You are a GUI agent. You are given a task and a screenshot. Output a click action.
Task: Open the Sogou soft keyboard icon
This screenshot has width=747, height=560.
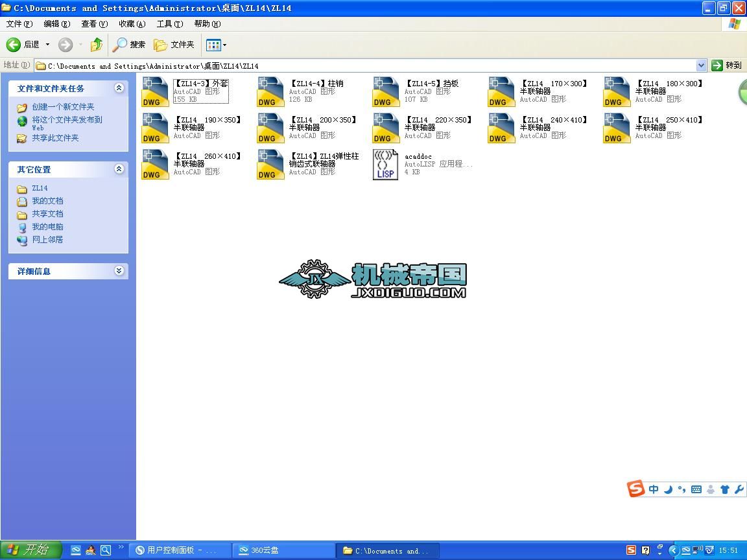pyautogui.click(x=696, y=489)
